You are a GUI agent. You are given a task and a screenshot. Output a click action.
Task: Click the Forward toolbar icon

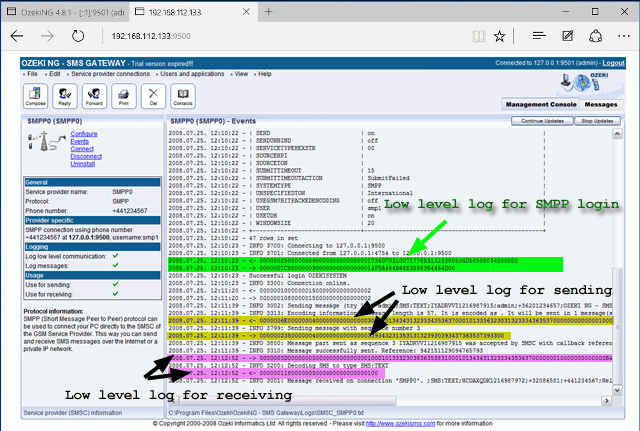(94, 96)
